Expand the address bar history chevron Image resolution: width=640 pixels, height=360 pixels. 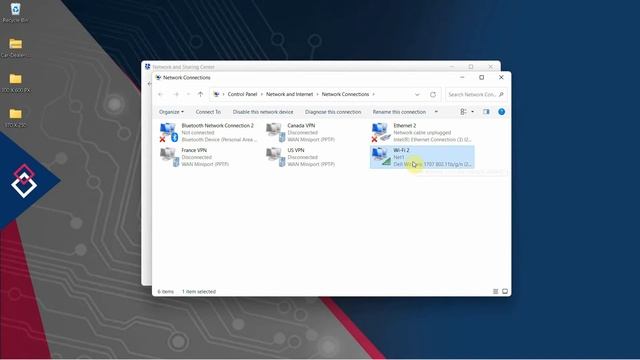click(x=417, y=94)
